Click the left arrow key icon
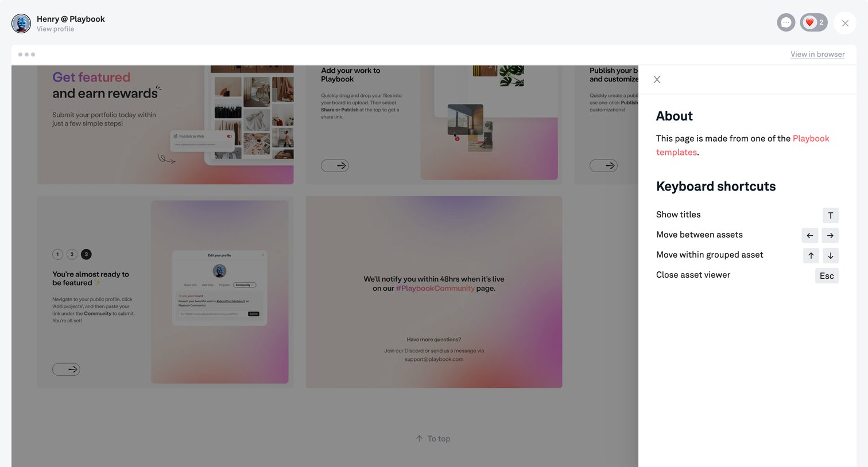 [x=810, y=235]
